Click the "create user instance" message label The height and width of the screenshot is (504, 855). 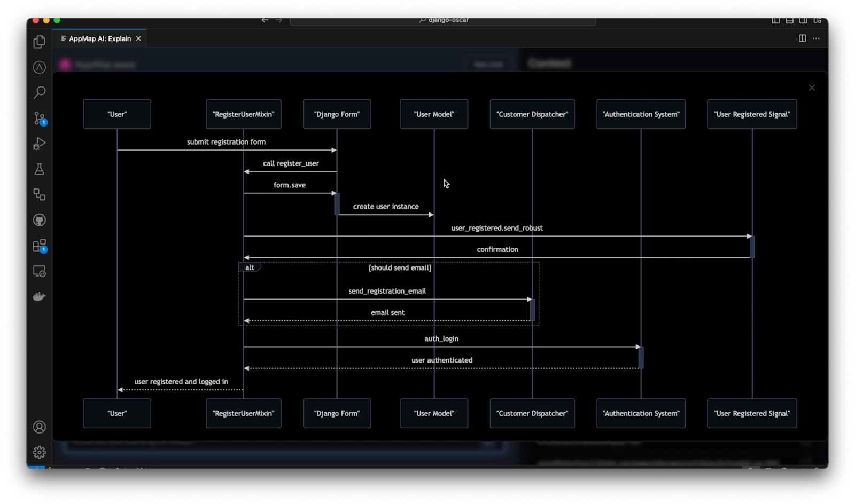(386, 207)
